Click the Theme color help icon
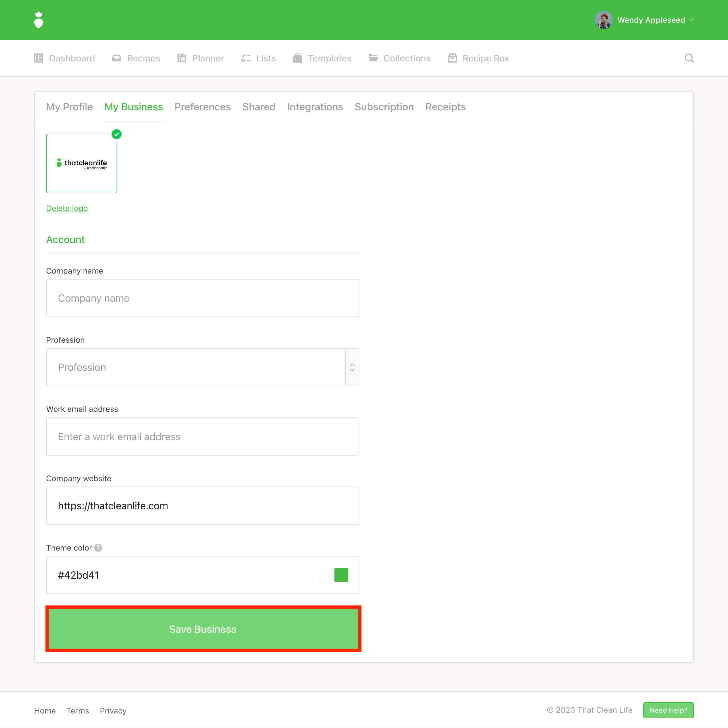Image resolution: width=728 pixels, height=728 pixels. pyautogui.click(x=98, y=547)
